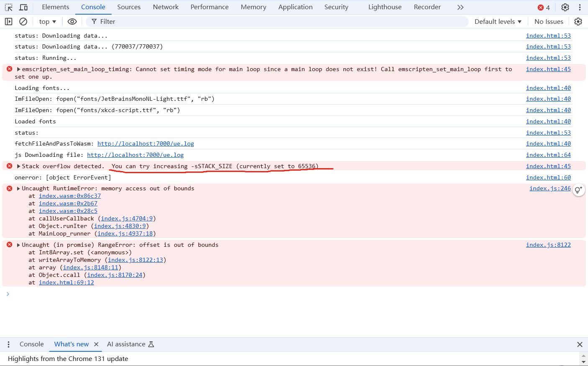Open DevTools settings gear in top bar
588x366 pixels.
tap(565, 7)
